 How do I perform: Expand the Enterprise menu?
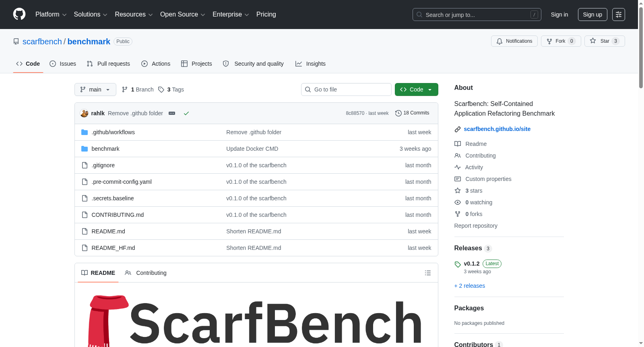coord(231,15)
